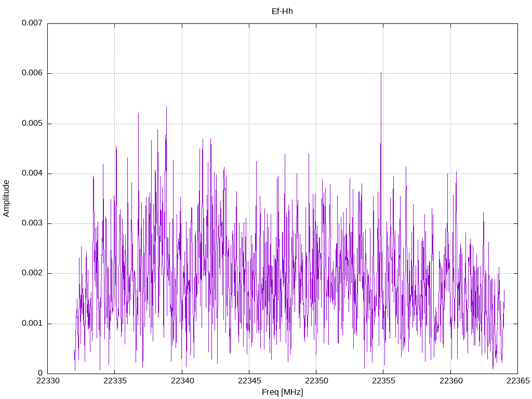Click the 'Amplitude' y-axis label
The height and width of the screenshot is (399, 532).
pyautogui.click(x=6, y=198)
